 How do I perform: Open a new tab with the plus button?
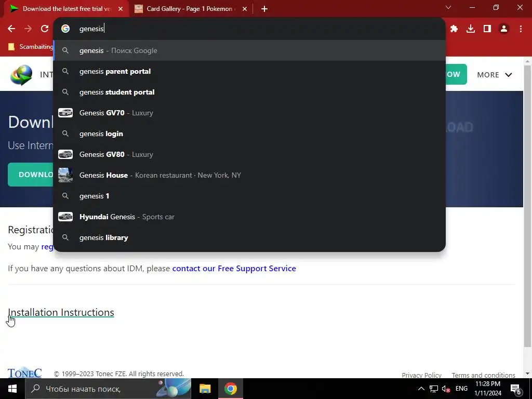[264, 9]
